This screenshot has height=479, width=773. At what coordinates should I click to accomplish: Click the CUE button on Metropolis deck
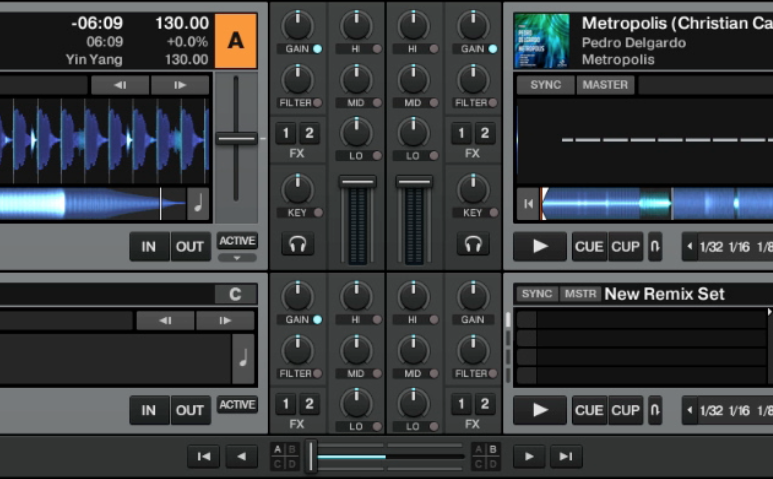pyautogui.click(x=589, y=246)
